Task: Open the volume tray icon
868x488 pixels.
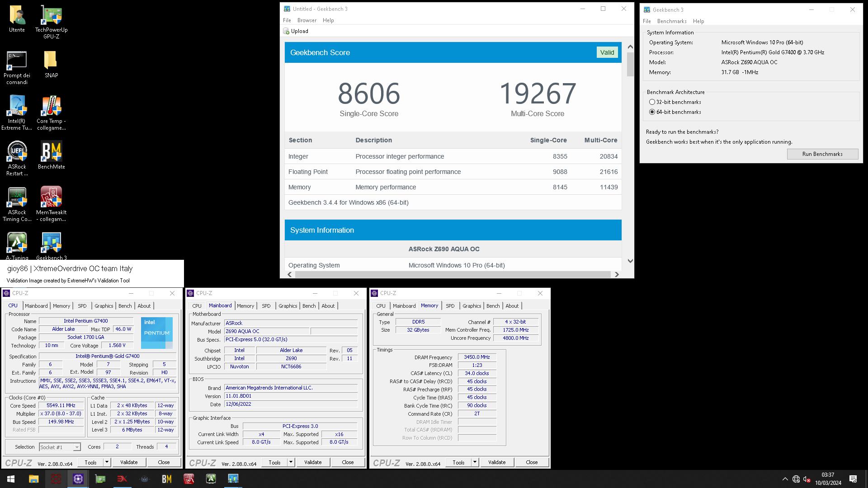Action: point(807,479)
